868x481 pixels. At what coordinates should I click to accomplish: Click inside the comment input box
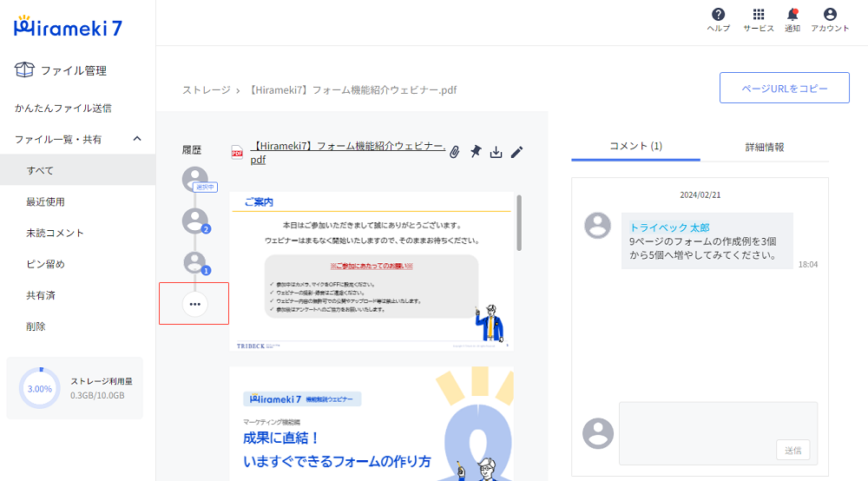coord(718,433)
